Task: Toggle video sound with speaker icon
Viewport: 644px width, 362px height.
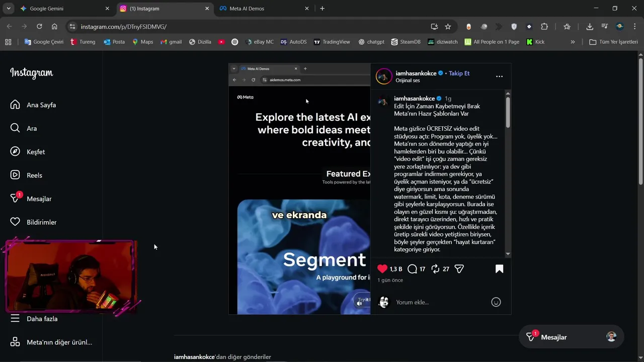Action: coord(359,303)
